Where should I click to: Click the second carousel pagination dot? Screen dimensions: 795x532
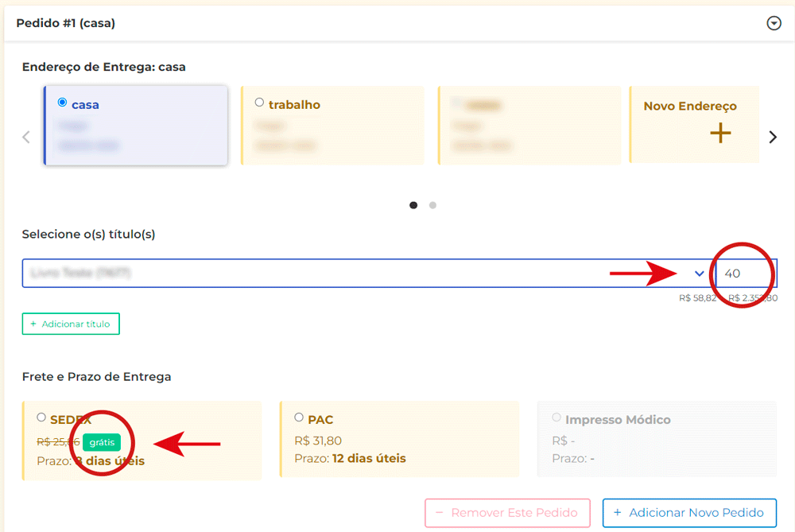point(432,204)
